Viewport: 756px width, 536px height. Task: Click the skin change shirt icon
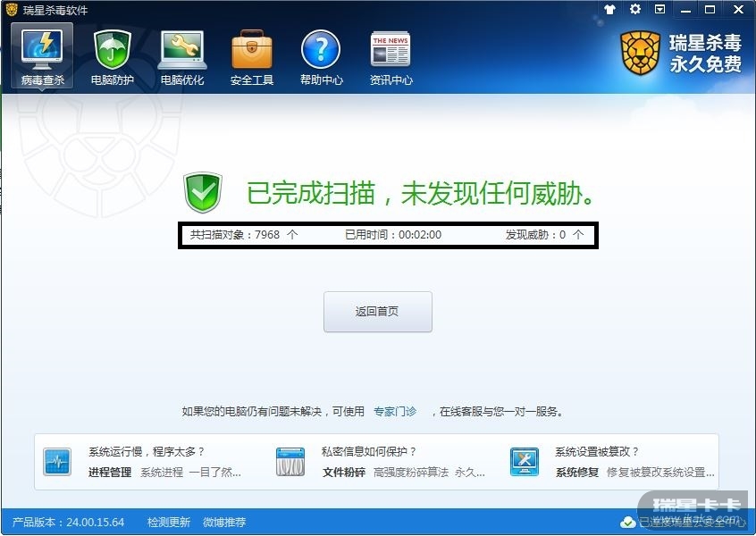pyautogui.click(x=609, y=9)
